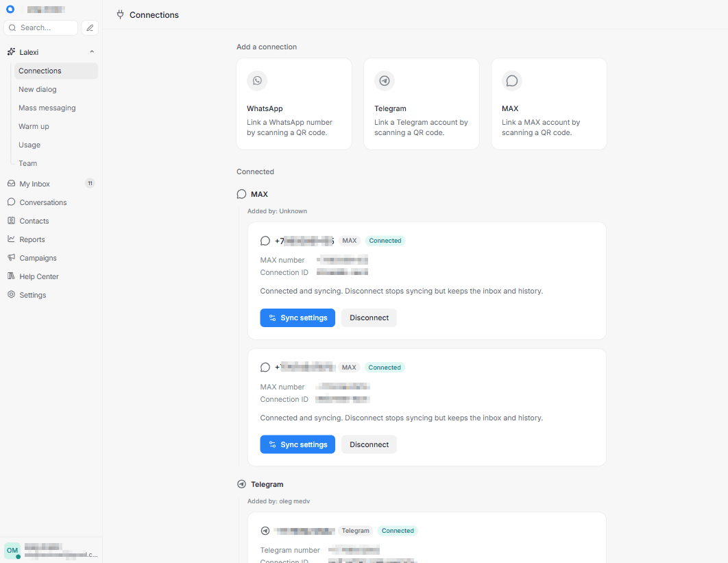Click the Conversations speech bubble icon
The image size is (728, 563).
[x=12, y=202]
